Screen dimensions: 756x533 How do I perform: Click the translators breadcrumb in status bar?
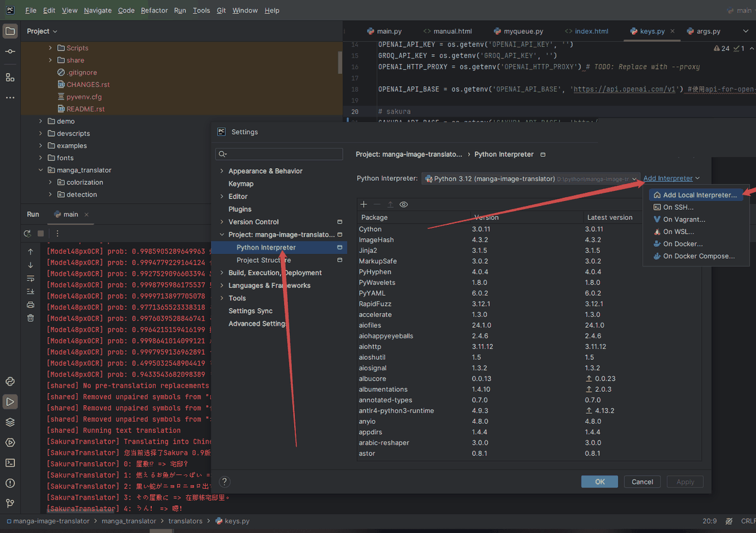tap(185, 521)
